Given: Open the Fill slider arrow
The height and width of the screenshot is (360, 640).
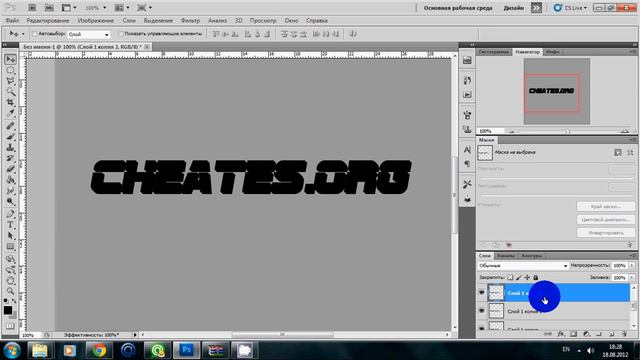Looking at the screenshot, I should click(x=632, y=278).
